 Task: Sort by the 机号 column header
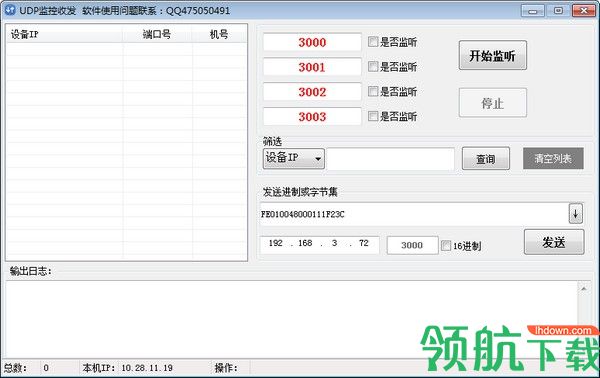click(x=219, y=34)
